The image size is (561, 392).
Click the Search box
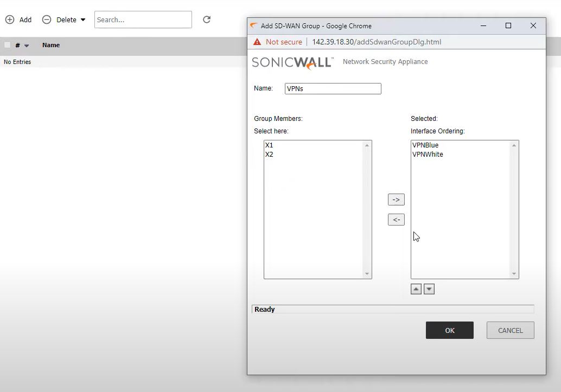click(143, 20)
